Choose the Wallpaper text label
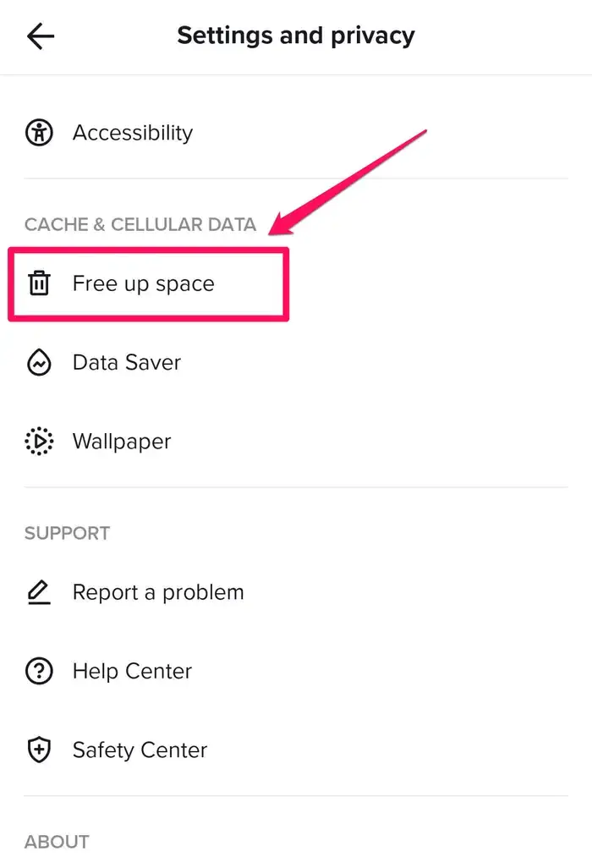 tap(122, 442)
